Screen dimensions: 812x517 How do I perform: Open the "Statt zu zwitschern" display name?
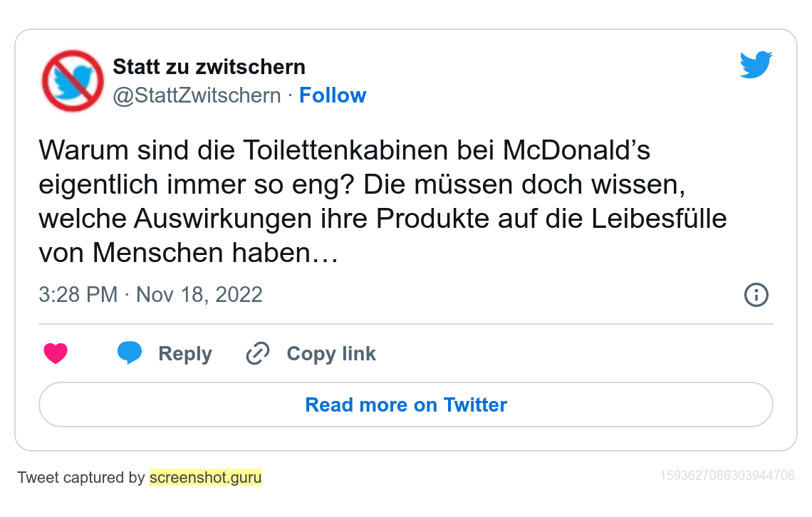(209, 68)
